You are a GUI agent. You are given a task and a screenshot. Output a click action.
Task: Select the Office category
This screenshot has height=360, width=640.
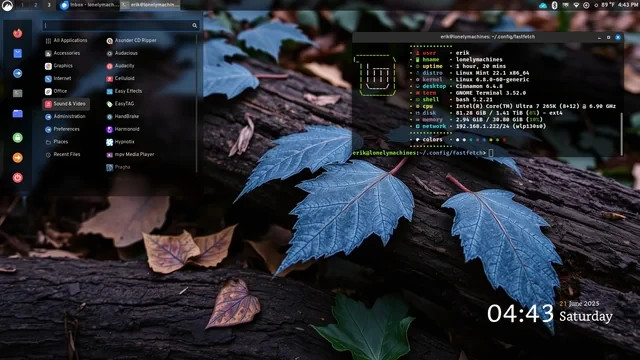[x=56, y=91]
